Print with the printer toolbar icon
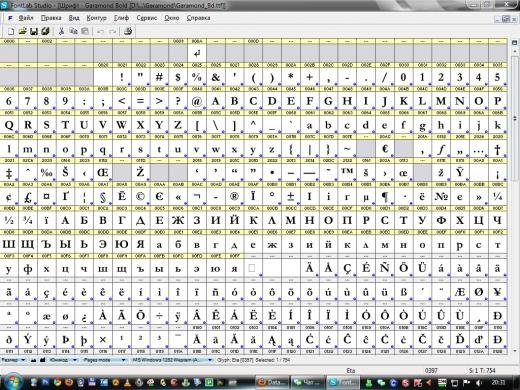Viewport: 520px width, 390px height. (x=128, y=31)
